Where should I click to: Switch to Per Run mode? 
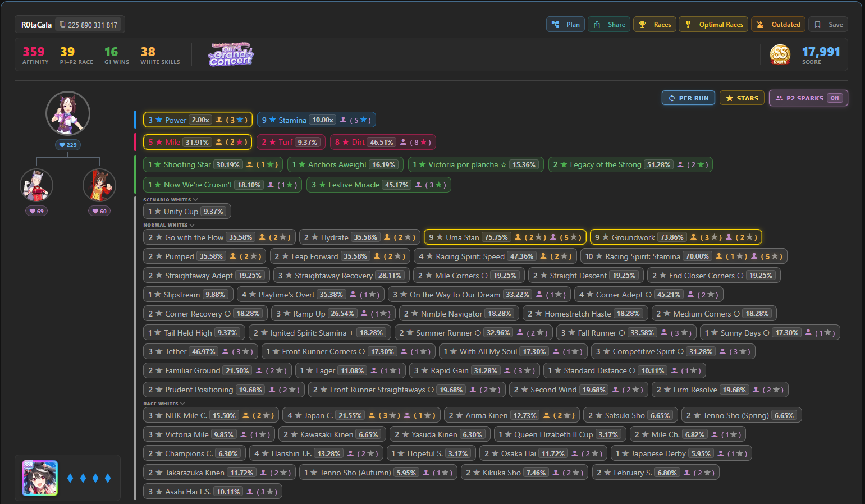(689, 98)
